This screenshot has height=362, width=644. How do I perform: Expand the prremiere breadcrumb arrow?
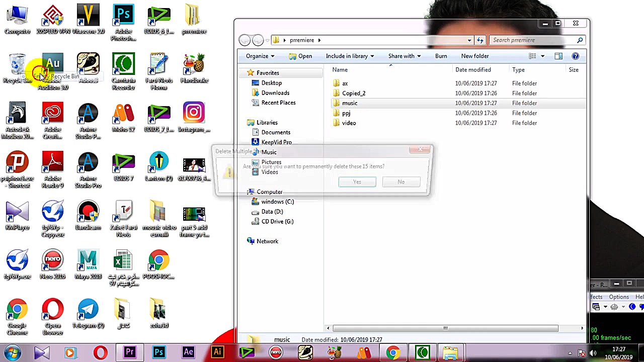(x=319, y=40)
